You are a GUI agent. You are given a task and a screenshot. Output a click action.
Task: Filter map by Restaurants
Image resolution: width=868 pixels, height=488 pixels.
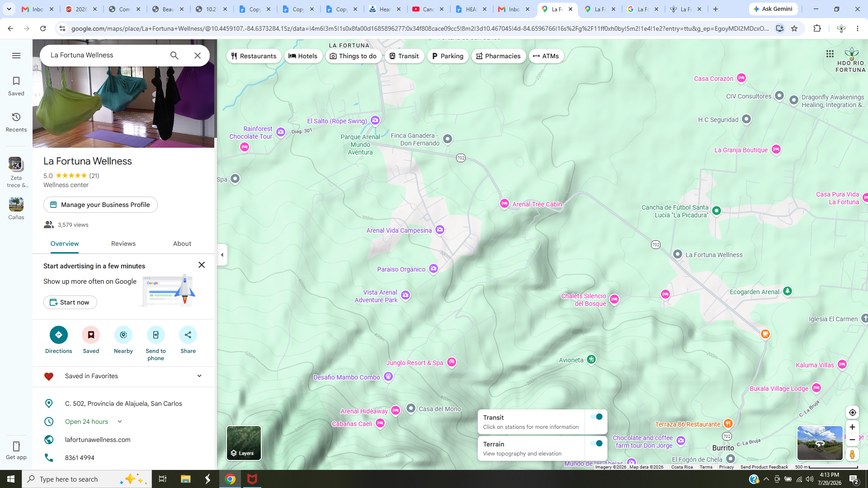(254, 56)
